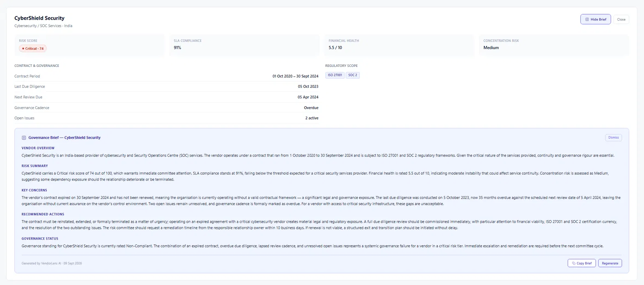Select the financial health value 5.5 / 10
The height and width of the screenshot is (285, 644).
335,48
